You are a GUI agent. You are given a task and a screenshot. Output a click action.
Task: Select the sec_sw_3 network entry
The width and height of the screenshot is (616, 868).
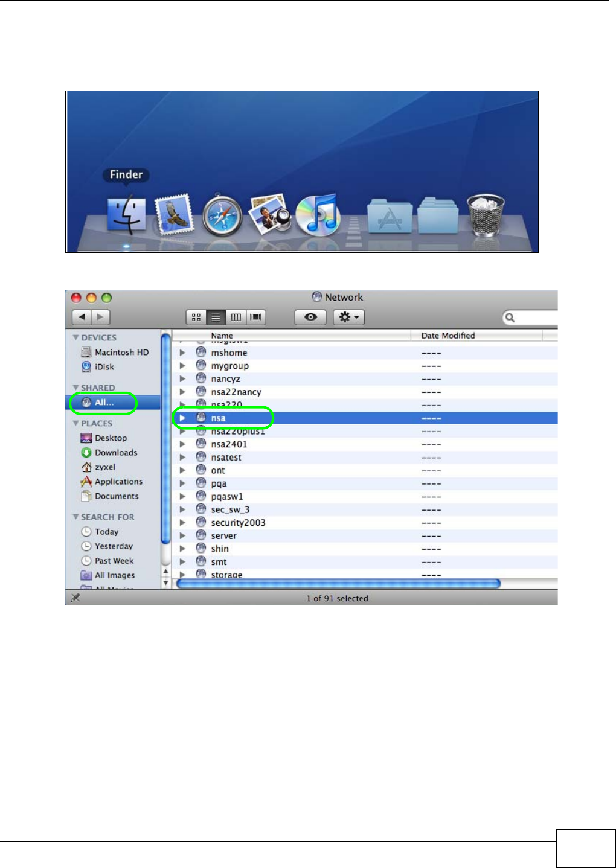point(365,509)
